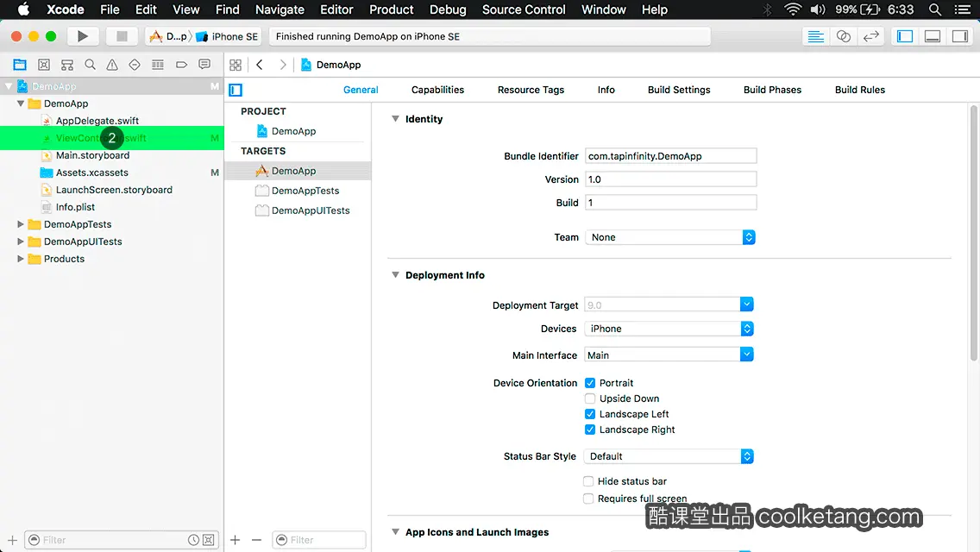Open the Symbol navigator
The width and height of the screenshot is (980, 552).
(x=67, y=65)
